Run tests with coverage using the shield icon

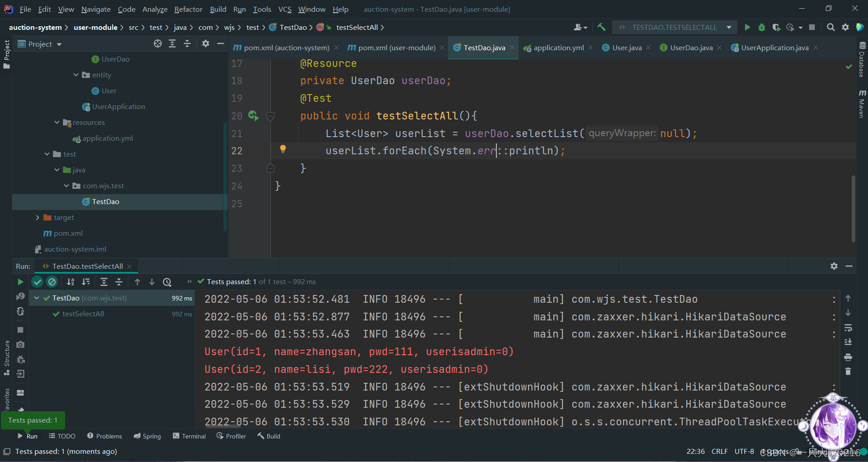777,27
